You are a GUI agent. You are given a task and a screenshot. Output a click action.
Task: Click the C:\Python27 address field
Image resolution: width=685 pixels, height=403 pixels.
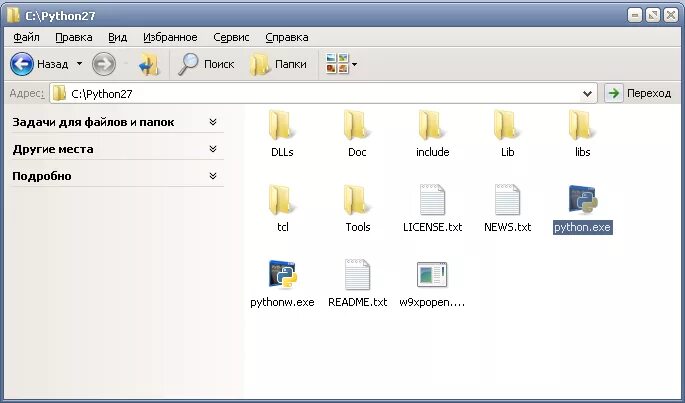(323, 94)
